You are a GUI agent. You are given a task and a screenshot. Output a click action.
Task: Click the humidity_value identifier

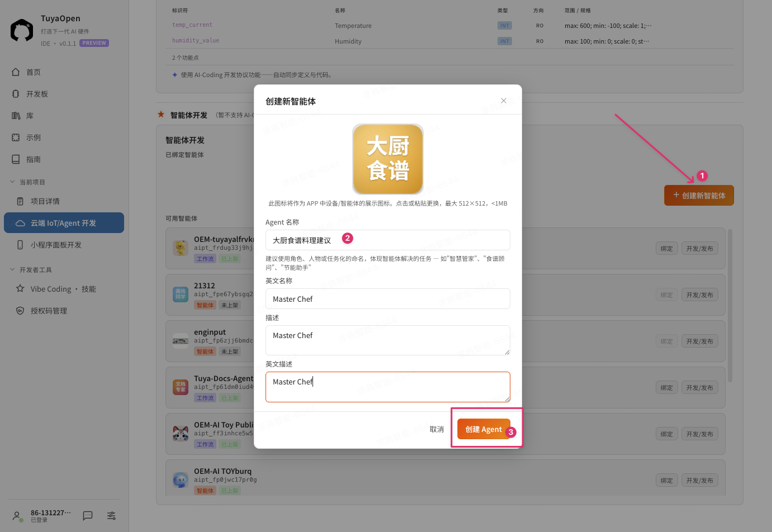click(196, 41)
